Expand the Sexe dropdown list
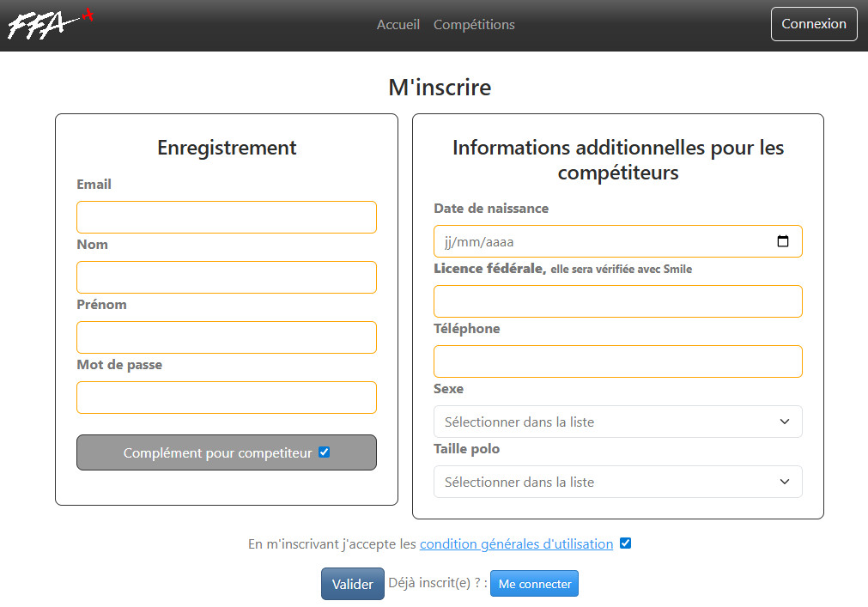Viewport: 868px width, 607px height. pos(616,422)
